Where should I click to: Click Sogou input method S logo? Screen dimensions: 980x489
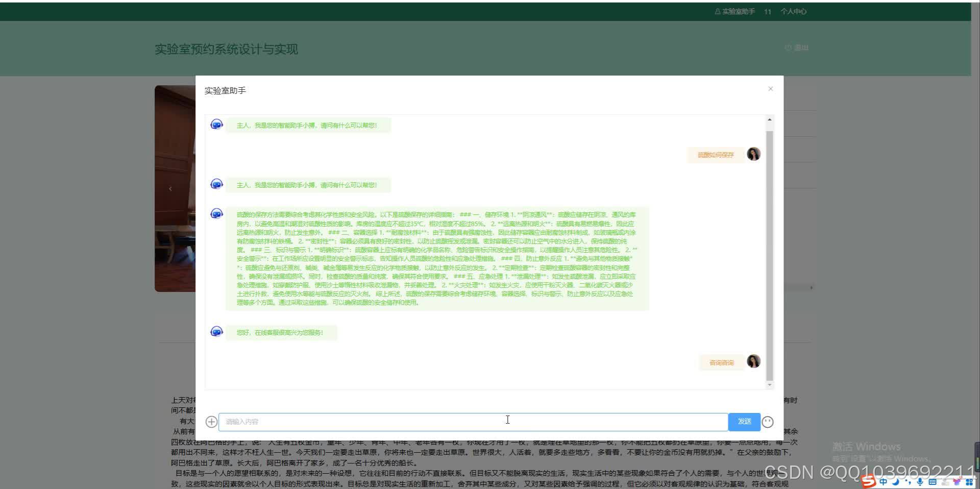[868, 481]
